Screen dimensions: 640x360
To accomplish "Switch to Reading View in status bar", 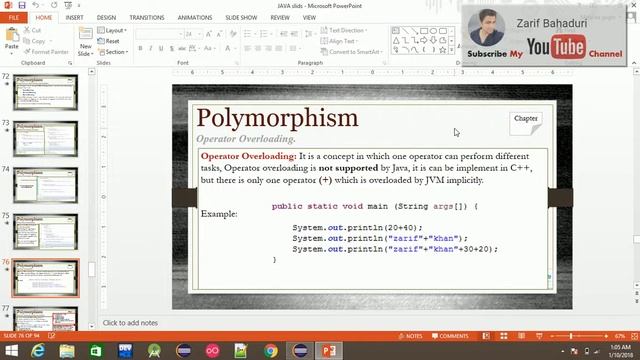I will (x=521, y=336).
